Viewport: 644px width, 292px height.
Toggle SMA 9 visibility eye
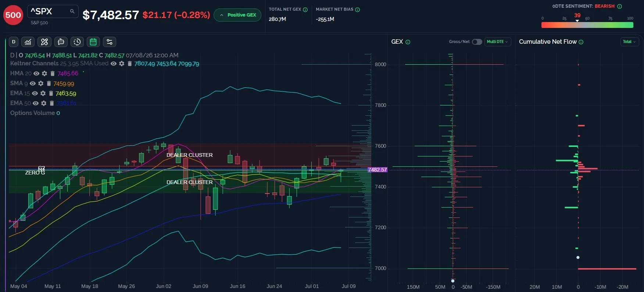[33, 83]
